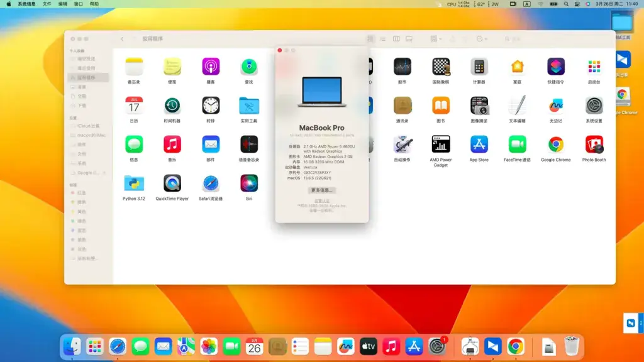Screen dimensions: 644x362
Task: Open the 实用工具 (Utilities) folder
Action: 249,106
